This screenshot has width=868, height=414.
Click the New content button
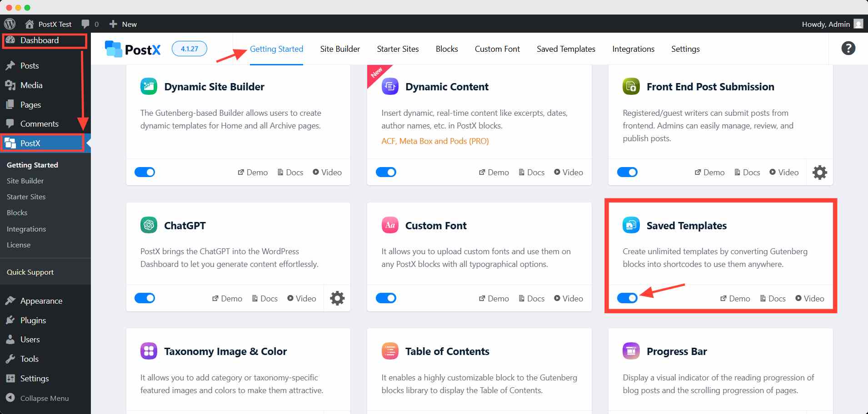(x=123, y=24)
